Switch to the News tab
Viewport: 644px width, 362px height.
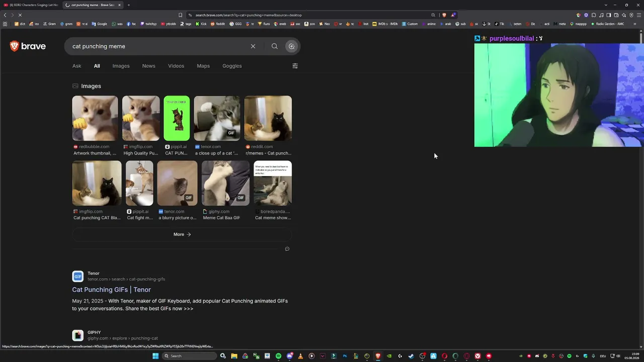tap(148, 66)
